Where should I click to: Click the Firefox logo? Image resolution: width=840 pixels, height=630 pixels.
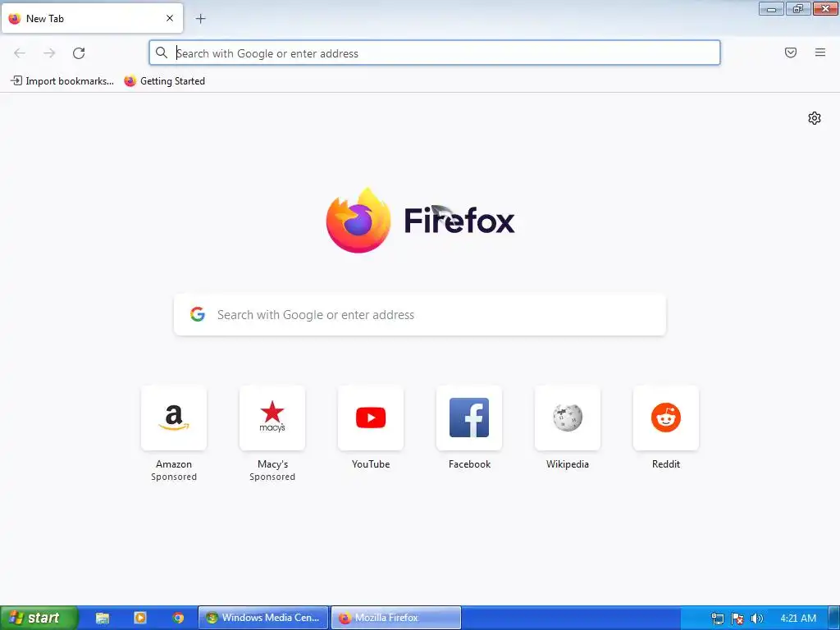[x=421, y=220]
